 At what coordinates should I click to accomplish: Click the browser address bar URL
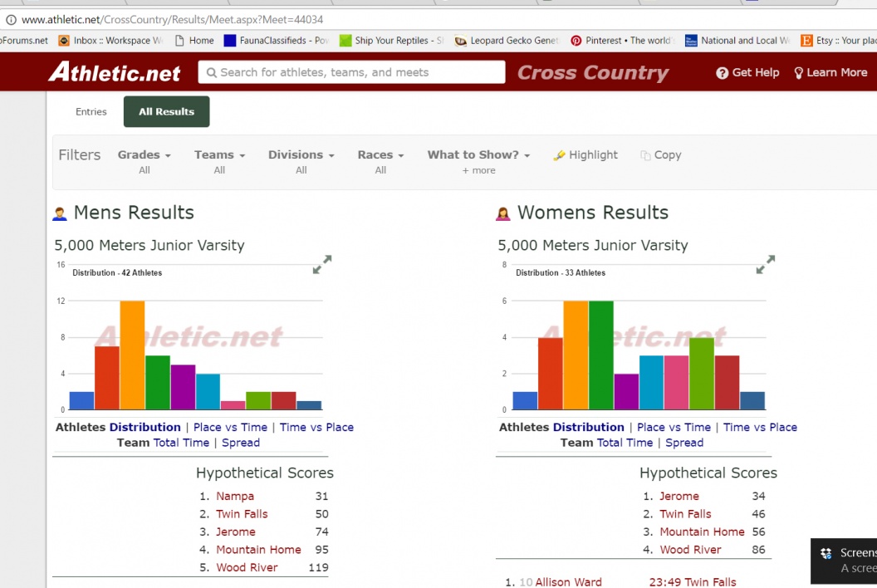[x=172, y=20]
